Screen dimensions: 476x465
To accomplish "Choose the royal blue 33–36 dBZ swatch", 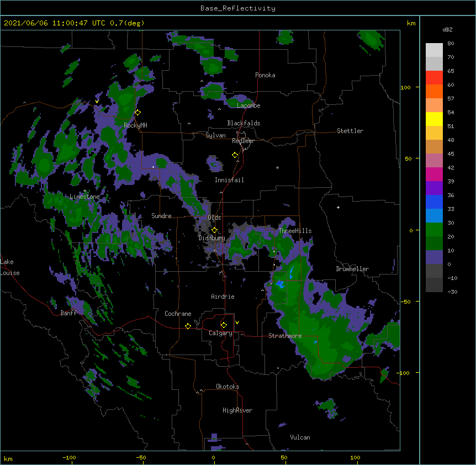I will coord(434,202).
